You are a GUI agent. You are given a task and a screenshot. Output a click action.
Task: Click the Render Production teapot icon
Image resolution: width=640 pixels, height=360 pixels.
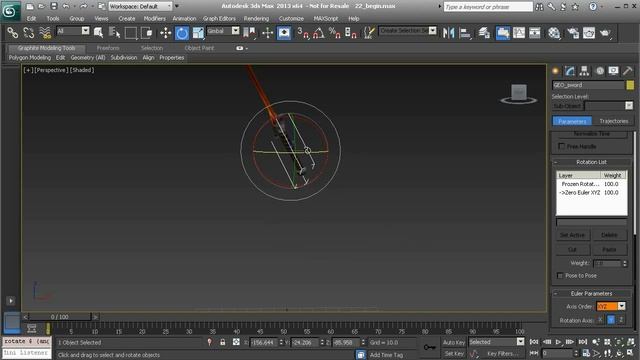coord(604,33)
